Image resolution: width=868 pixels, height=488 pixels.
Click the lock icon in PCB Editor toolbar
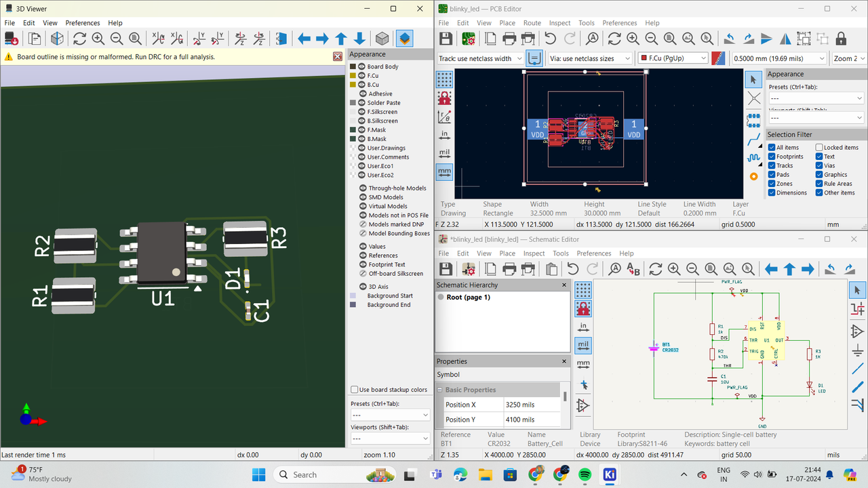click(841, 39)
